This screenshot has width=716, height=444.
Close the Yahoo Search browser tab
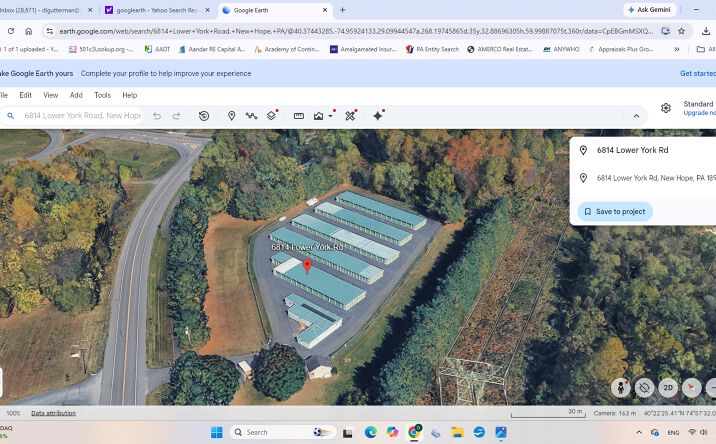click(207, 10)
